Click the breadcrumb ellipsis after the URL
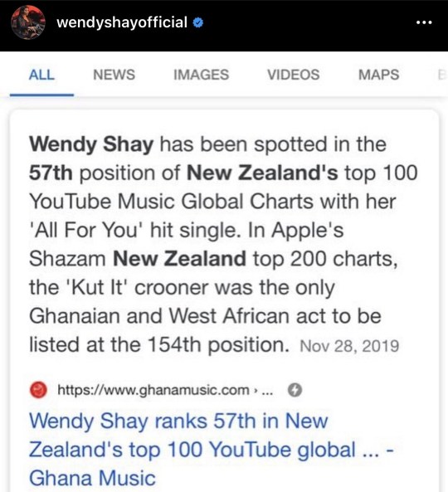Viewport: 448px width, 492px height. 266,391
